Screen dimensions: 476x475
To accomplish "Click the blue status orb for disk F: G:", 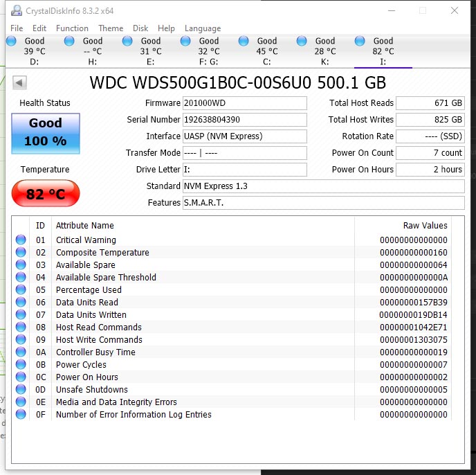I will click(x=185, y=41).
